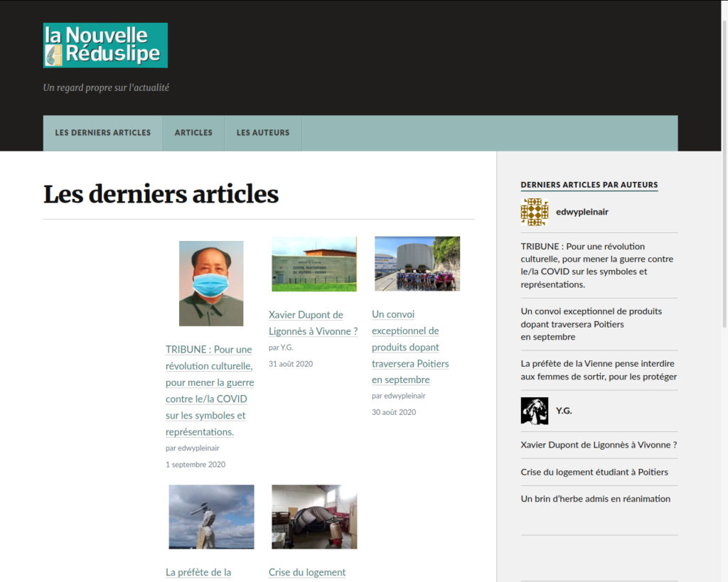Open the statue against sky thumbnail

pos(211,517)
